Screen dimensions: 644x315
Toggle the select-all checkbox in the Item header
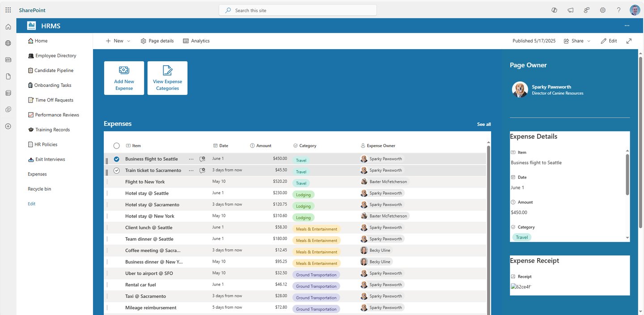116,145
